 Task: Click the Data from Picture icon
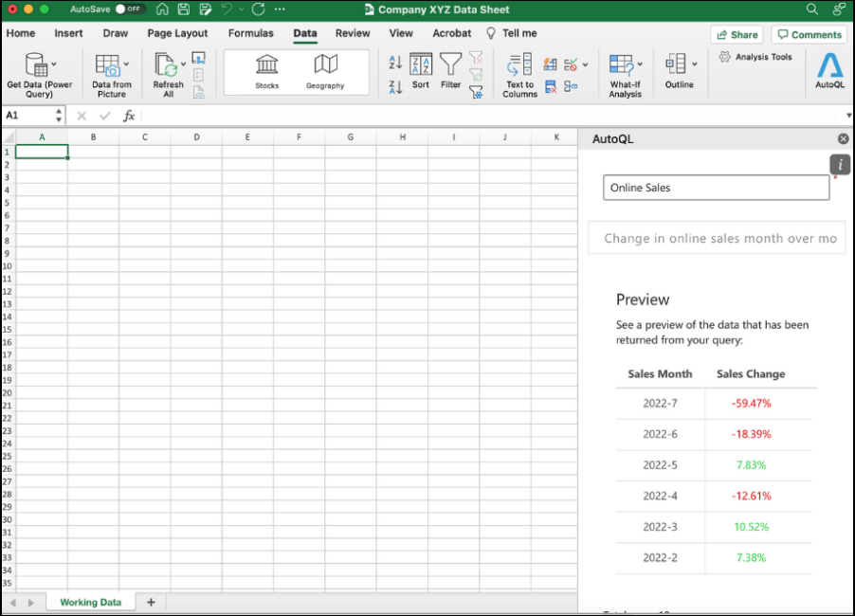[x=107, y=65]
